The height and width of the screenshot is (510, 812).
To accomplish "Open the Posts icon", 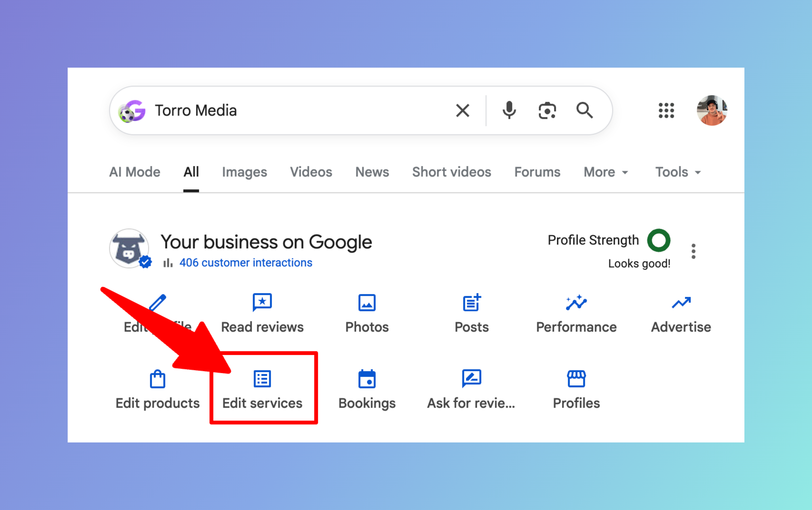I will (x=472, y=302).
